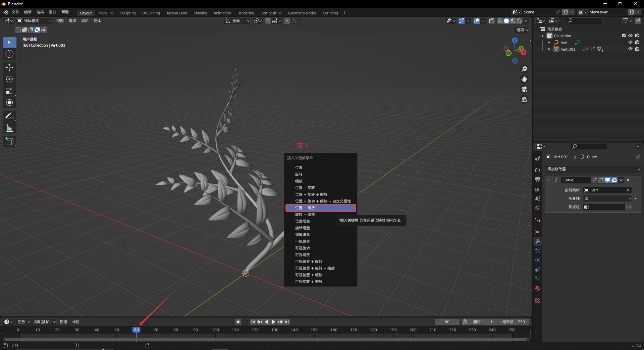The image size is (644, 350).
Task: Click frame 60 marker on the timeline
Action: [x=136, y=330]
